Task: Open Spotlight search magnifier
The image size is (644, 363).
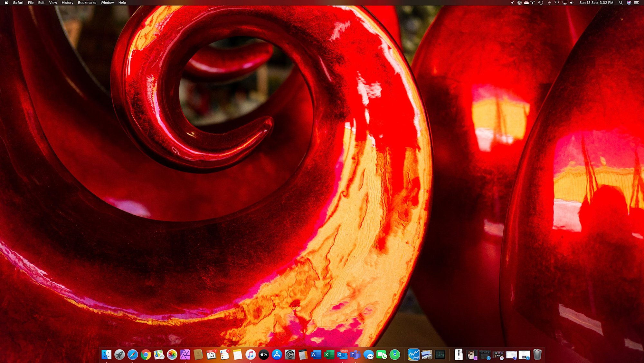Action: point(621,3)
